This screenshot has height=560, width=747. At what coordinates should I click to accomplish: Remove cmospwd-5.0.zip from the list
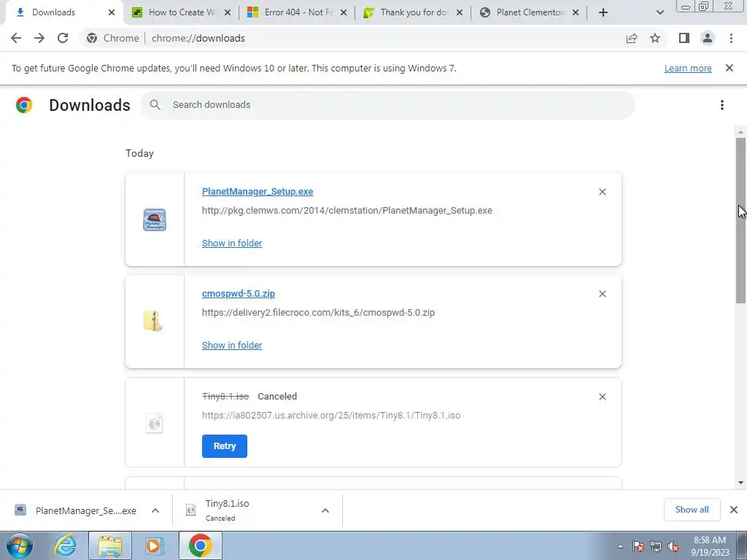pos(603,295)
